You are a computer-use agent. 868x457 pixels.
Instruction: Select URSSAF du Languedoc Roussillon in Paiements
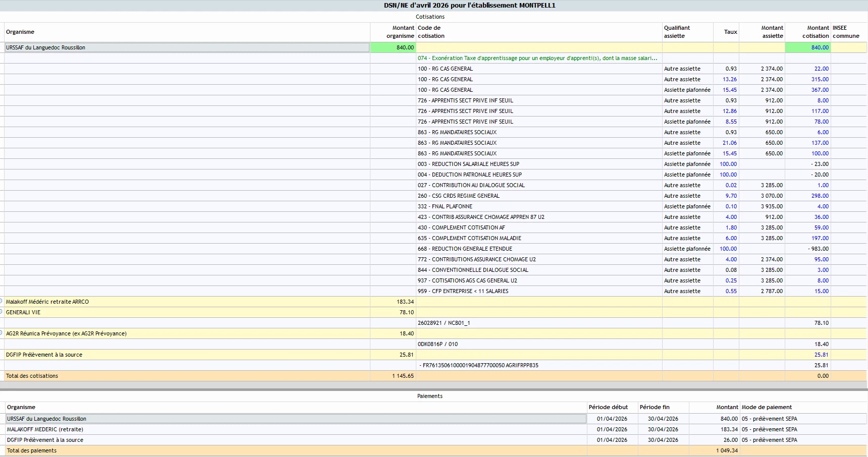(296, 419)
